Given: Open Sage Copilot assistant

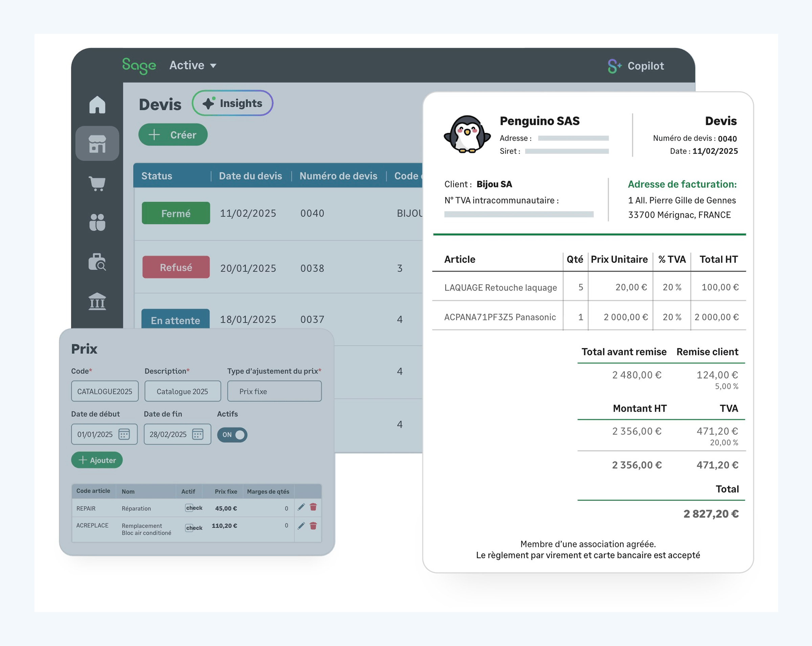Looking at the screenshot, I should (636, 66).
